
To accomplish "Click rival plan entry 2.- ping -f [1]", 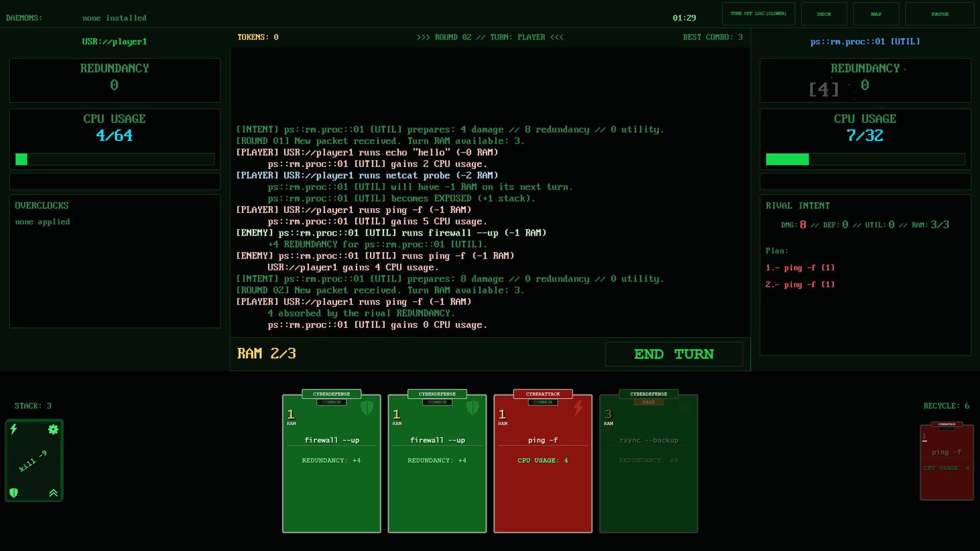I will tap(800, 285).
